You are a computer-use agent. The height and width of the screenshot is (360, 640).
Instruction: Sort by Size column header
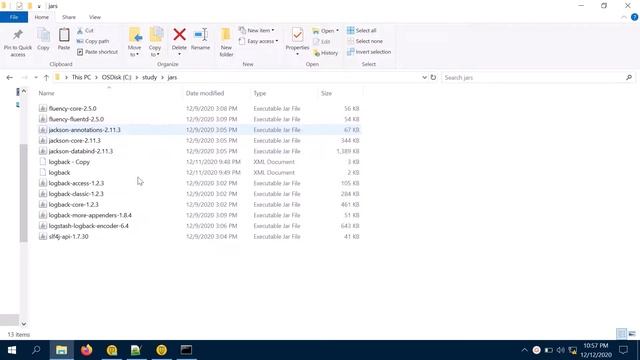click(x=326, y=93)
